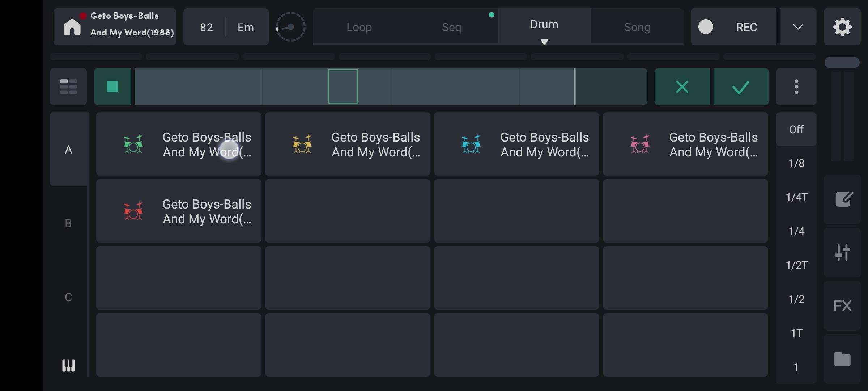
Task: Open the FX panel
Action: tap(842, 306)
